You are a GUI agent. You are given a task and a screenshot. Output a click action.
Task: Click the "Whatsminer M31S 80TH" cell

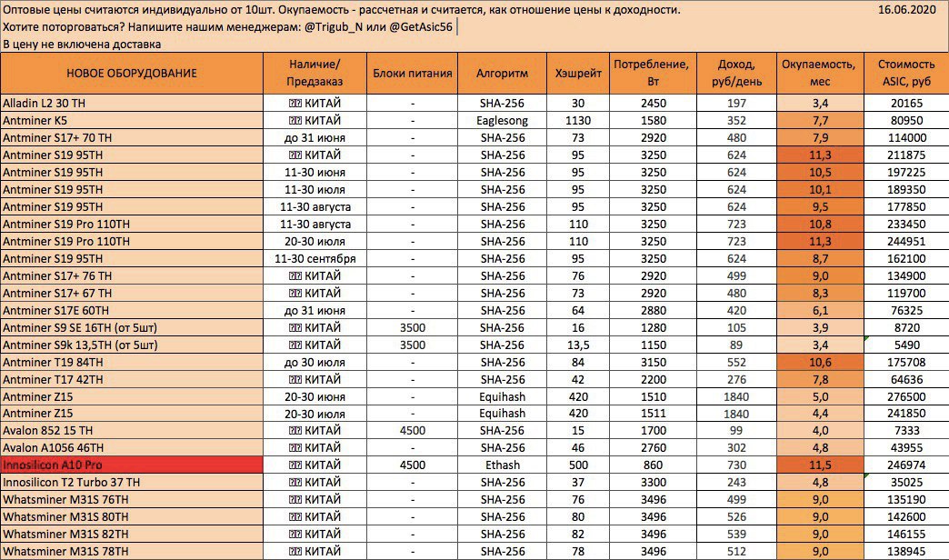131,517
